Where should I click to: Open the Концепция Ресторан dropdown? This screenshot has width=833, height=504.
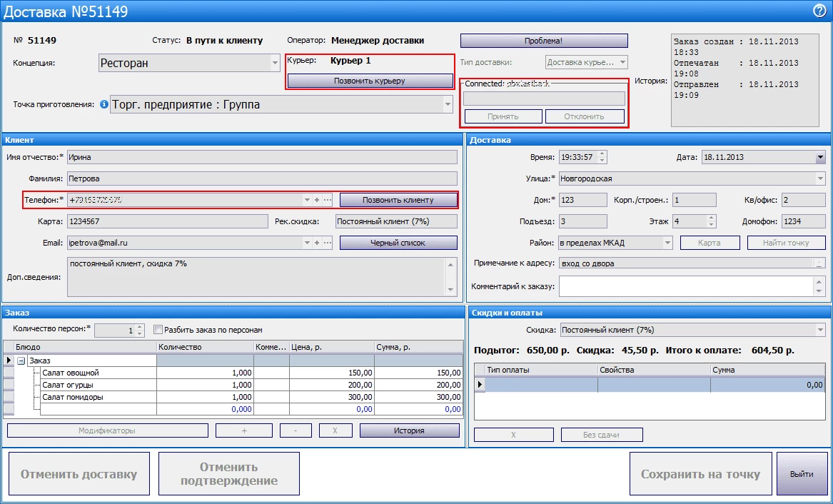click(x=276, y=64)
